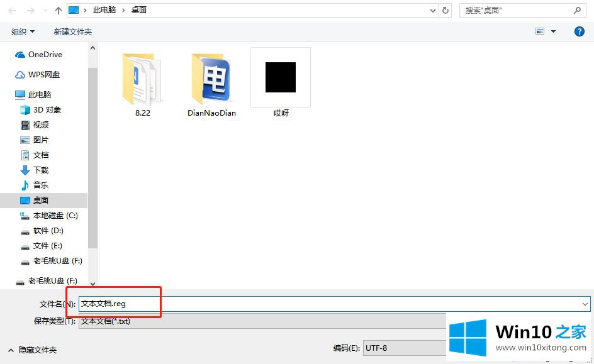Screen dimensions: 594x364
Task: Click the navigation pane scrollbar thumb
Action: click(x=93, y=158)
